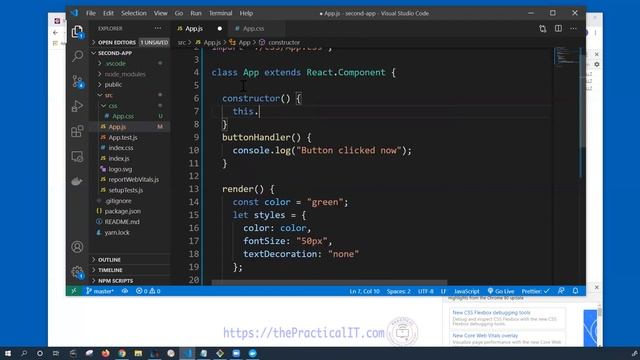The width and height of the screenshot is (640, 360).
Task: Open the Accounts menu icon
Action: click(x=77, y=247)
